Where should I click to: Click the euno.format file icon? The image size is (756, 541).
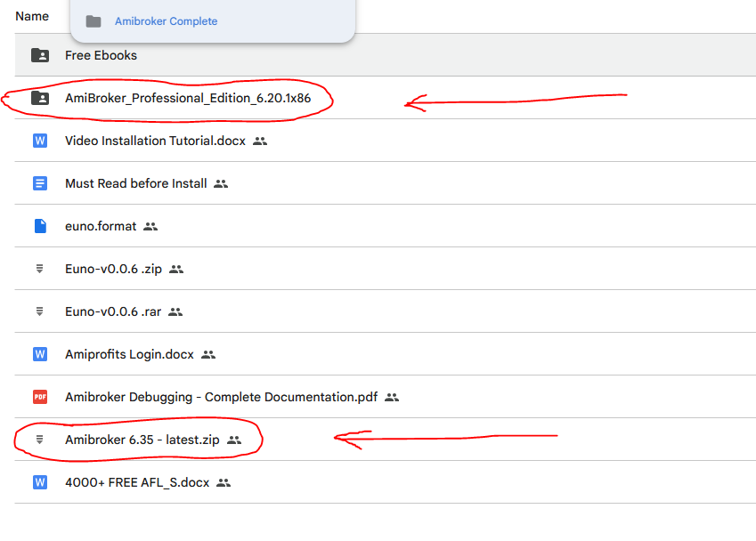click(40, 226)
